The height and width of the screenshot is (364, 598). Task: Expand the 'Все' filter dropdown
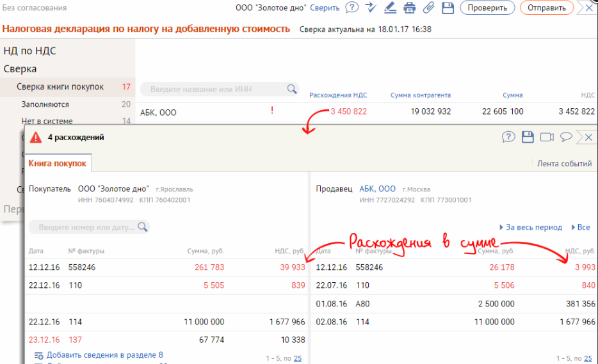click(581, 227)
